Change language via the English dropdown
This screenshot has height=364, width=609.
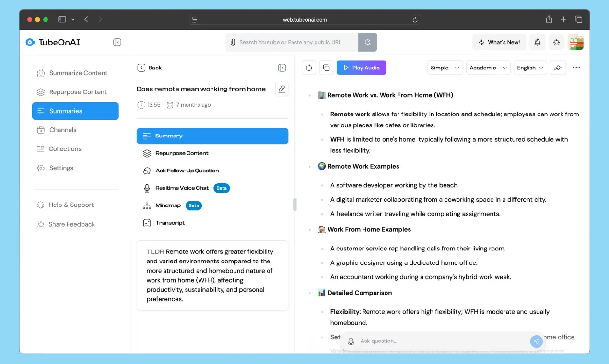530,68
